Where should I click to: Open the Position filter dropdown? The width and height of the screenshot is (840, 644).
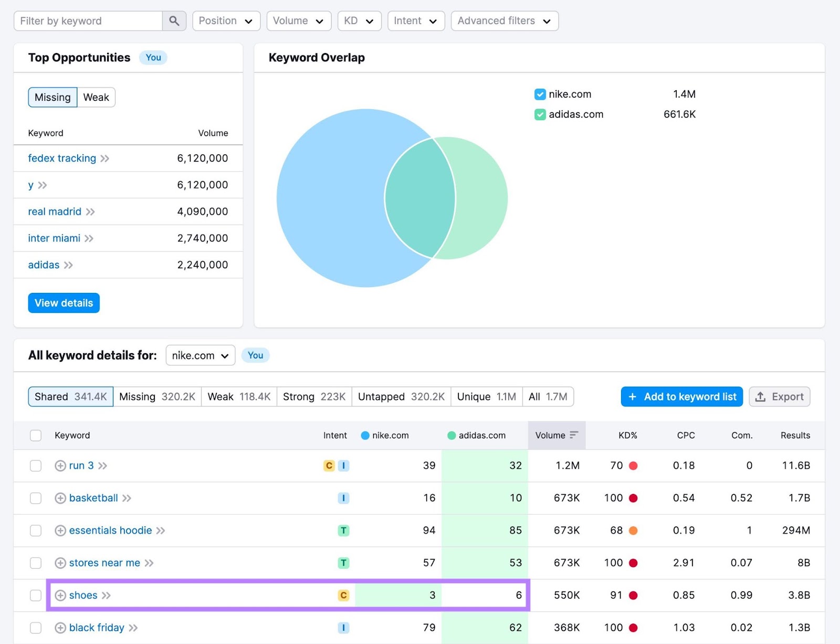tap(226, 21)
